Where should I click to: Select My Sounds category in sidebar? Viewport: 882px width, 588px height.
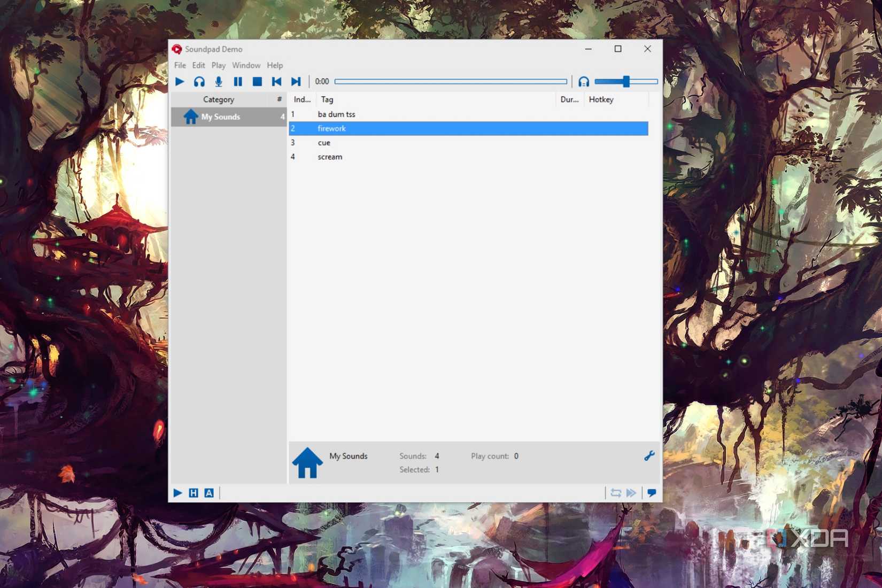(229, 117)
